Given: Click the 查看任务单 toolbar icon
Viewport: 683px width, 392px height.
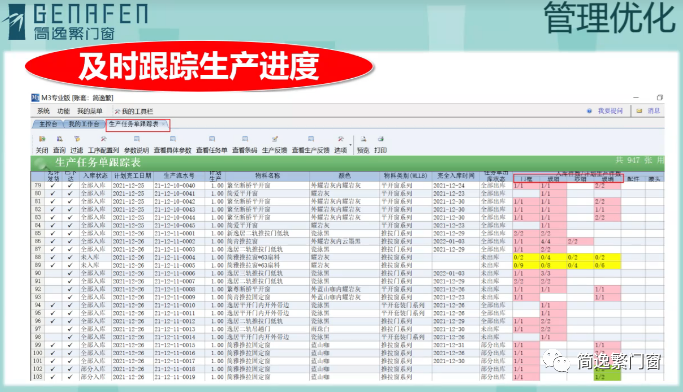Looking at the screenshot, I should click(212, 145).
